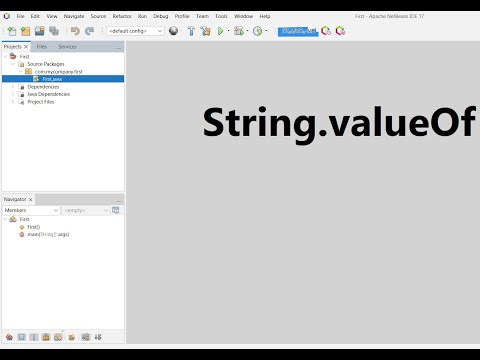The image size is (480, 360).
Task: Close the Navigator tab
Action: pos(30,199)
